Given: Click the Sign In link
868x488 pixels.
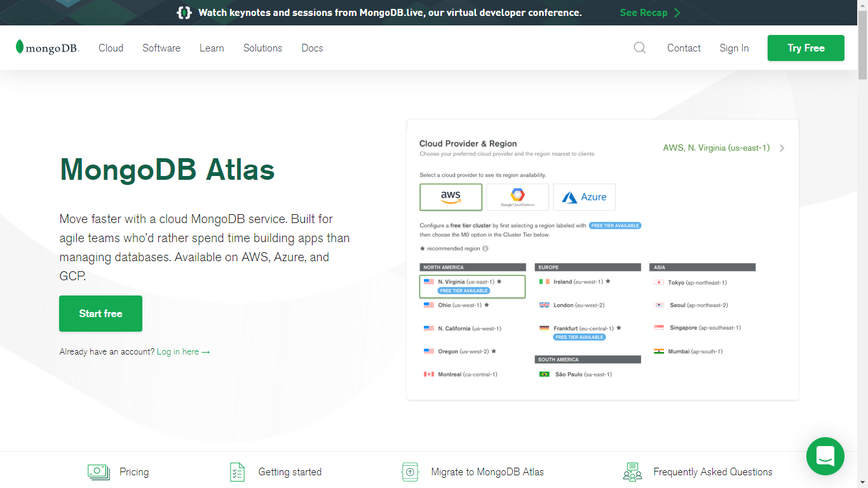Looking at the screenshot, I should tap(734, 48).
